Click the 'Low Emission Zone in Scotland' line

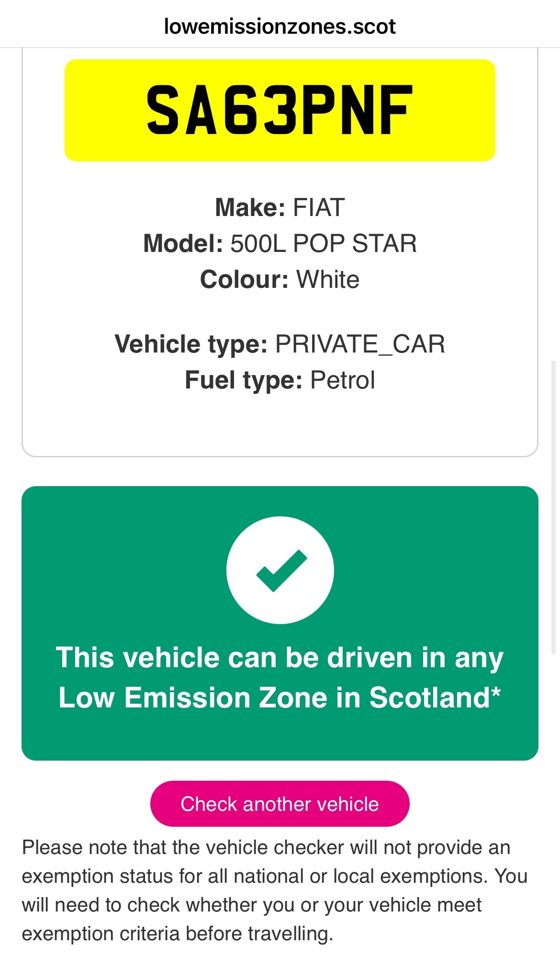pos(274,697)
